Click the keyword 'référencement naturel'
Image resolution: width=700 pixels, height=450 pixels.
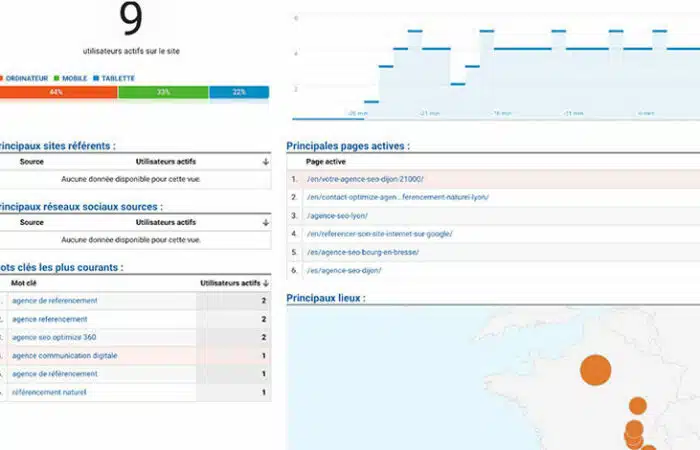tap(49, 392)
